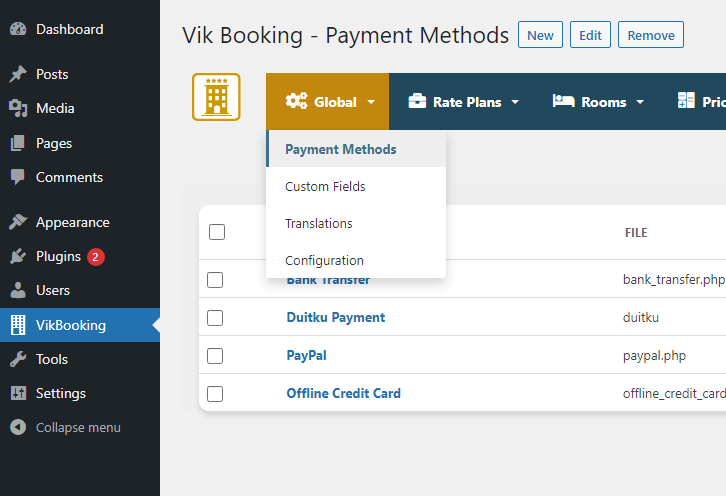Click the Vik Booking - Payment Methods heading

(345, 35)
